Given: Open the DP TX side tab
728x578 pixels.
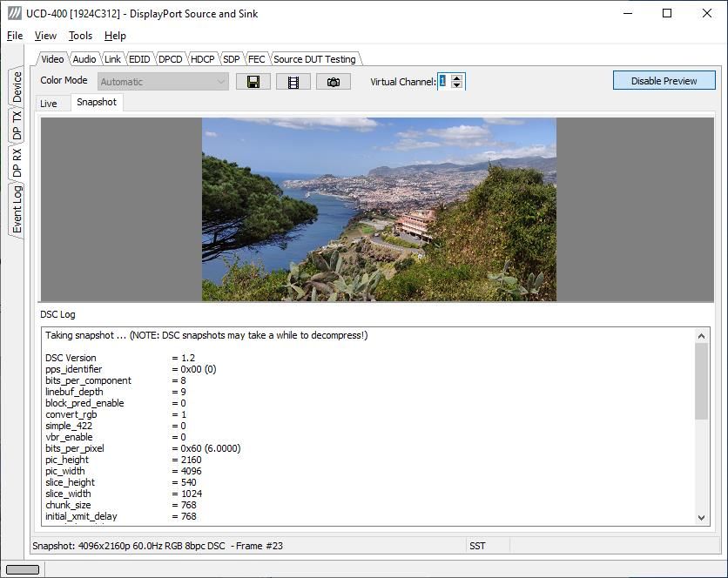Looking at the screenshot, I should pyautogui.click(x=17, y=125).
